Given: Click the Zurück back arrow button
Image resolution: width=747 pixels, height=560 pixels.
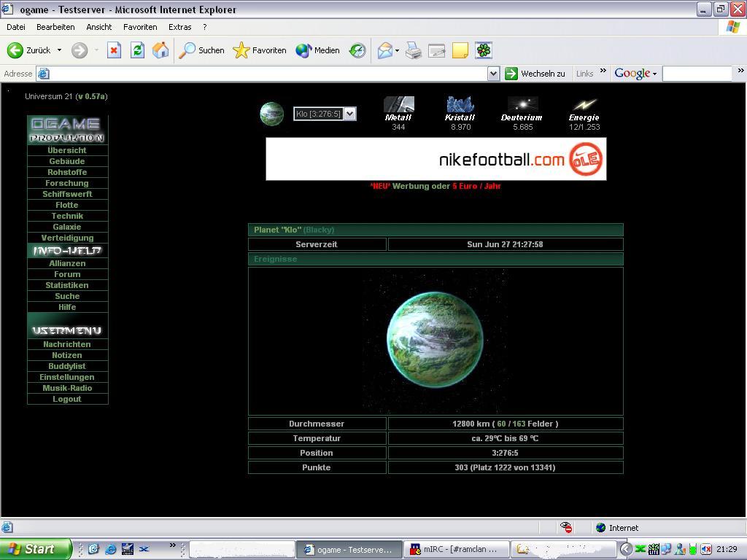Looking at the screenshot, I should tap(29, 50).
